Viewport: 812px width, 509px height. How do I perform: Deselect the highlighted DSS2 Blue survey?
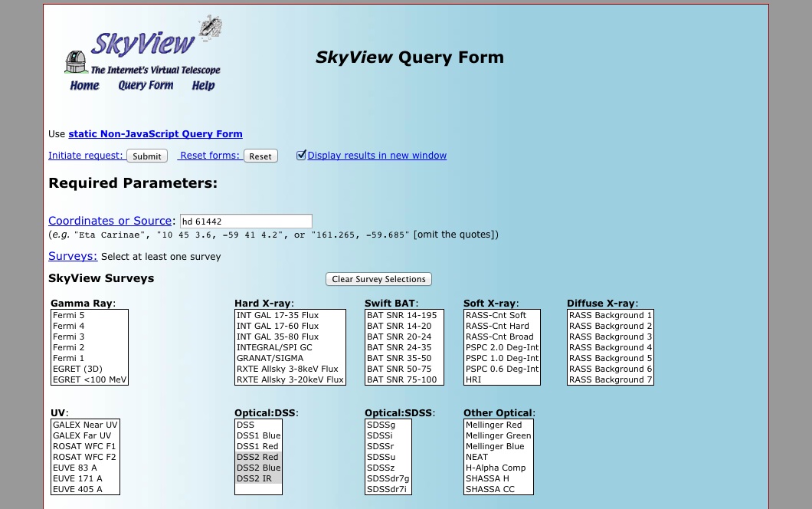(x=258, y=468)
